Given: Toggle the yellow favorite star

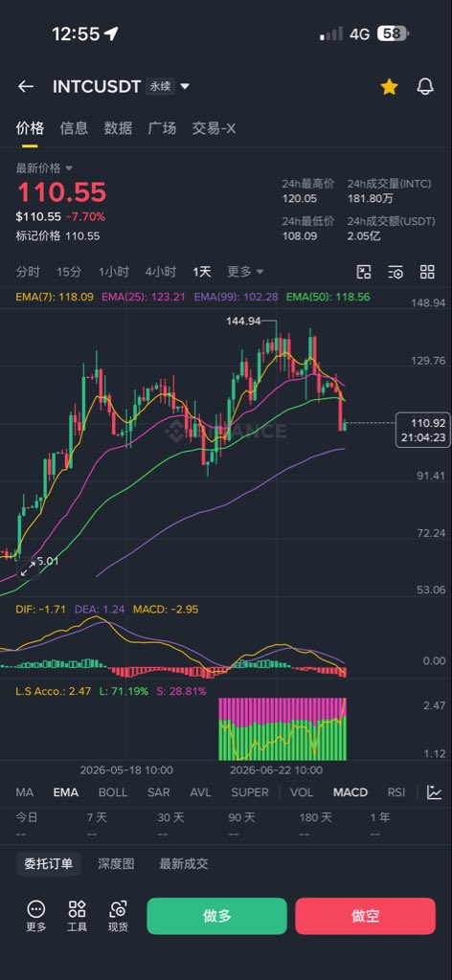Looking at the screenshot, I should [x=389, y=87].
